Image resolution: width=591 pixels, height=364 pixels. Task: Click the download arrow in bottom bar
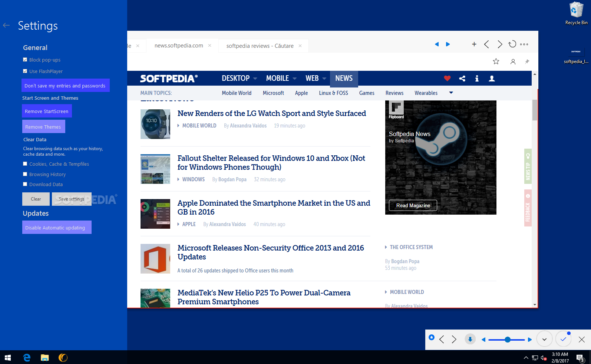tap(470, 339)
